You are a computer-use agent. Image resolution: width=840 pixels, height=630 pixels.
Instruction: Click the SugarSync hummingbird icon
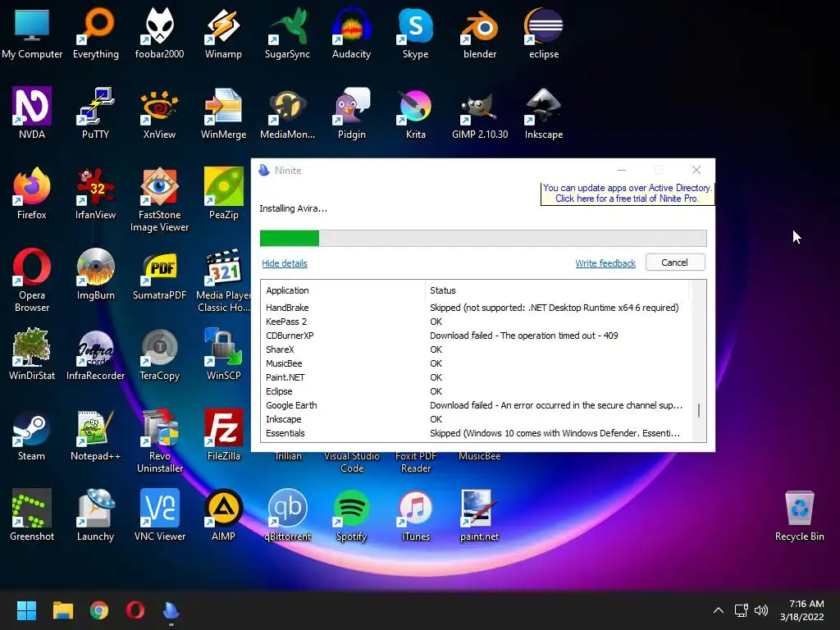[x=288, y=32]
